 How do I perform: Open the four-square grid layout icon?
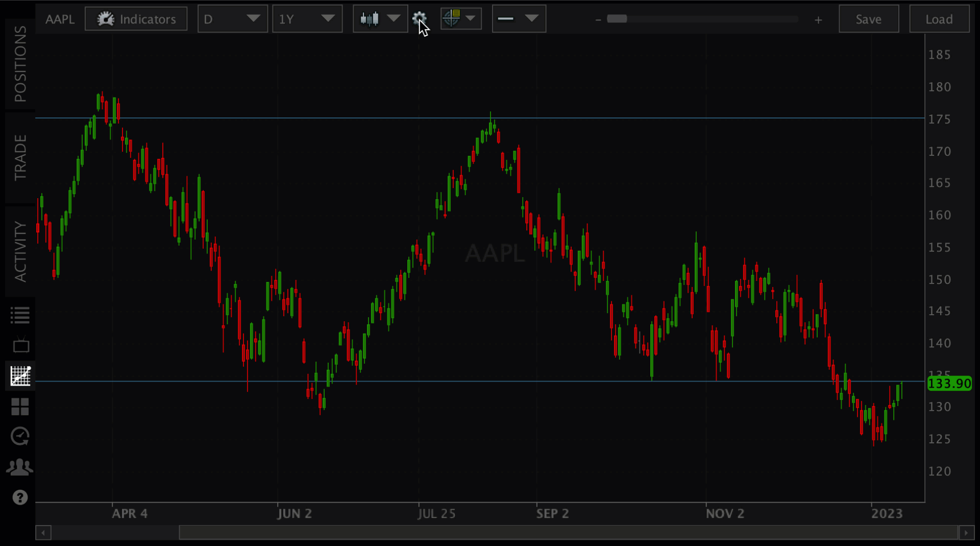point(20,407)
